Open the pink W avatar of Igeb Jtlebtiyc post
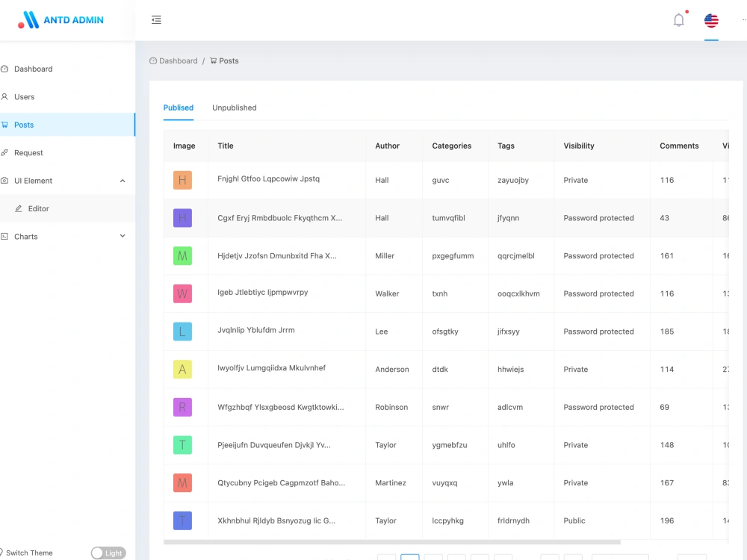 coord(182,293)
